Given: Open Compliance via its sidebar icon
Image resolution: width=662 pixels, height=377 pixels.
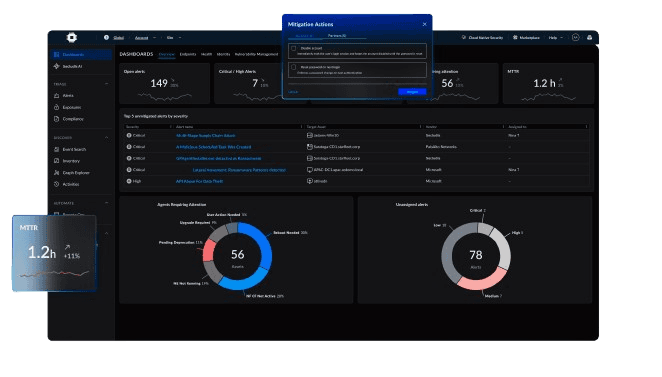Looking at the screenshot, I should pos(57,119).
